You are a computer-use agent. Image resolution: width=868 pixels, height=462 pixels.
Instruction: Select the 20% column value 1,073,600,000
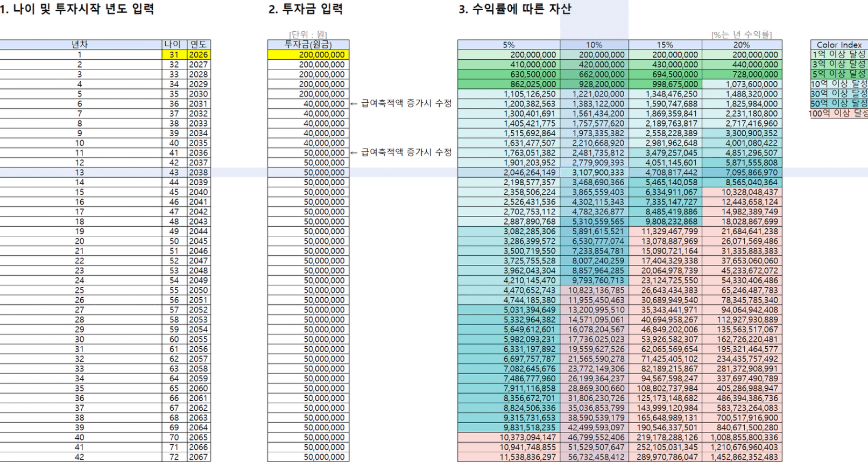pos(742,84)
